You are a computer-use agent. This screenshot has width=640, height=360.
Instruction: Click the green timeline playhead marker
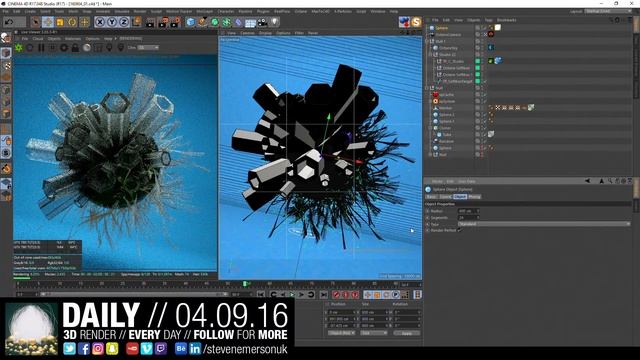[245, 284]
